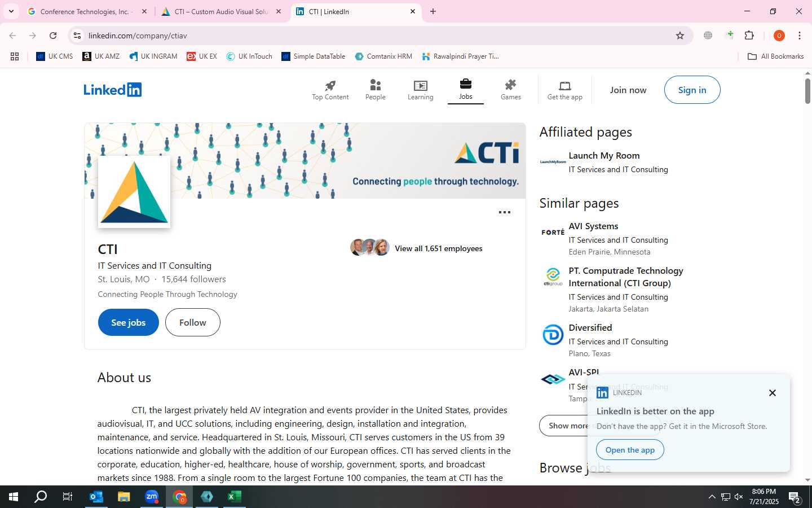
Task: Open the Chrome three-dot menu
Action: (800, 36)
